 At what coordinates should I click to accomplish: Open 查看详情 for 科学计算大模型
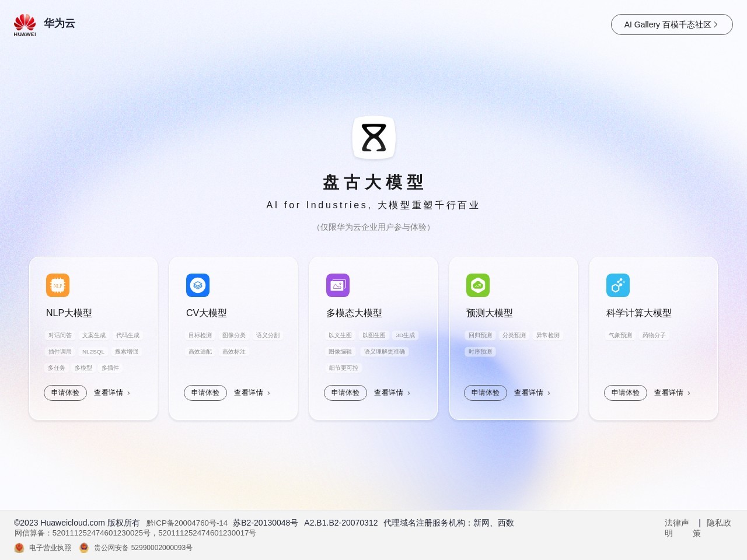pyautogui.click(x=672, y=393)
